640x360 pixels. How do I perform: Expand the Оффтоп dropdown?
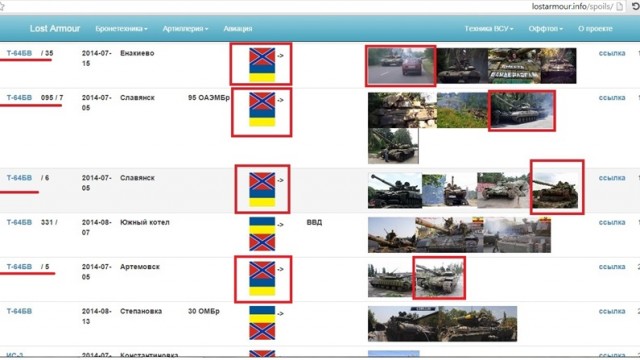545,29
